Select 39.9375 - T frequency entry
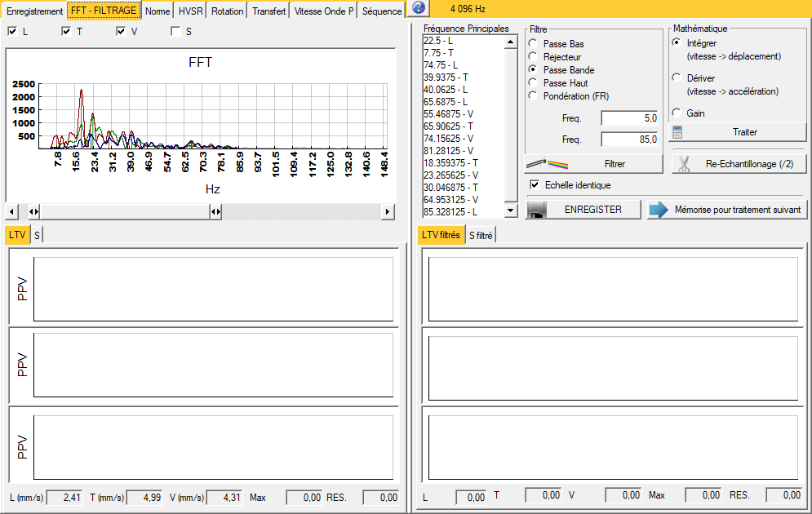Viewport: 812px width, 514px height. point(446,78)
